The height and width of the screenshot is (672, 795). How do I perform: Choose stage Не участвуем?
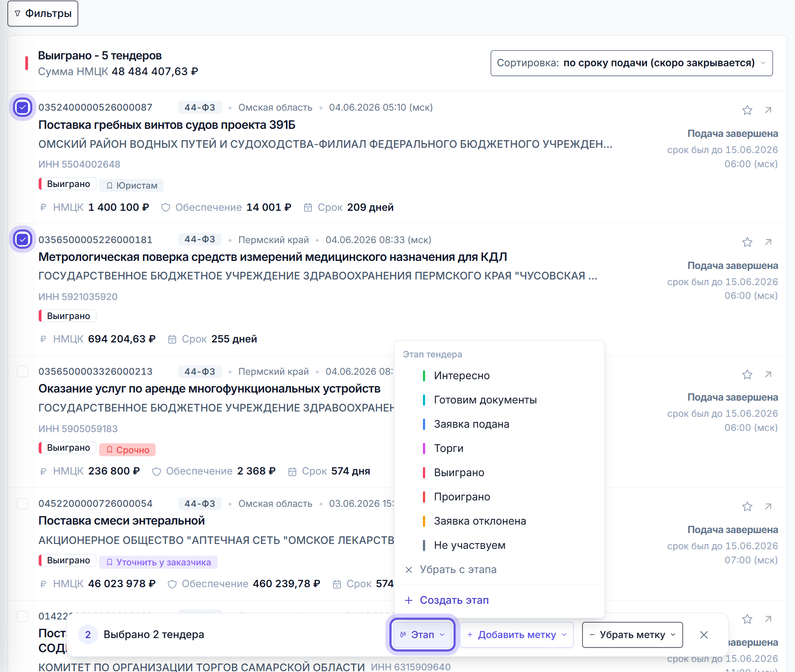pos(499,545)
